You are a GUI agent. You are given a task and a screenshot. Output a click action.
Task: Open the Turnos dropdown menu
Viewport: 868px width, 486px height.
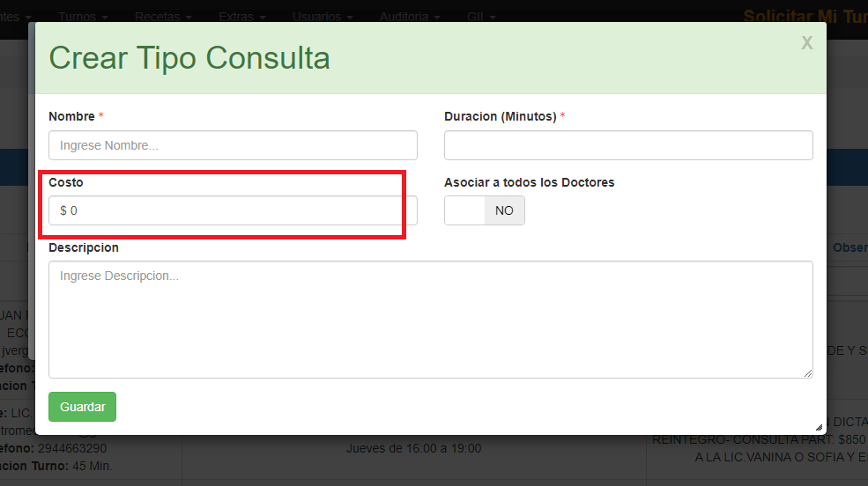[x=83, y=17]
